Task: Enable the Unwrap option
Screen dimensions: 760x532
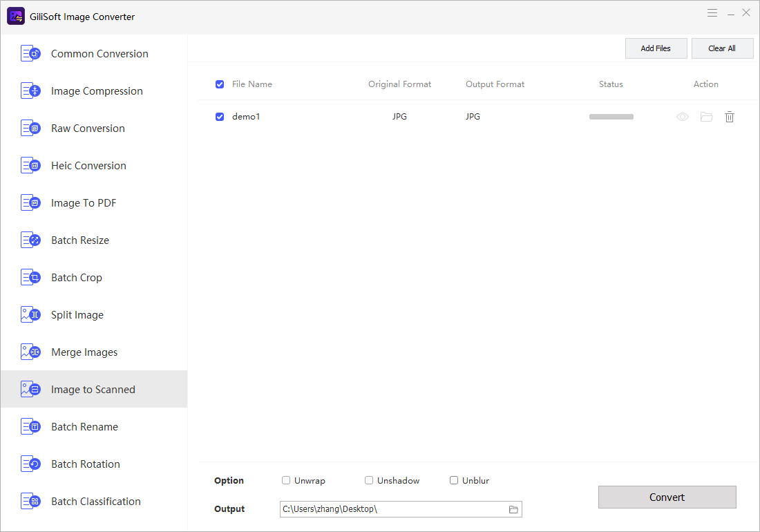Action: (286, 480)
